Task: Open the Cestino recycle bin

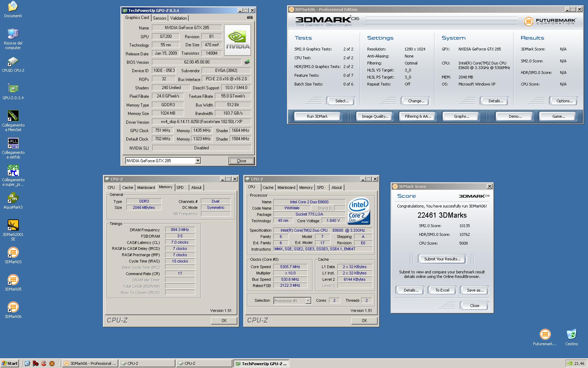Action: [571, 335]
